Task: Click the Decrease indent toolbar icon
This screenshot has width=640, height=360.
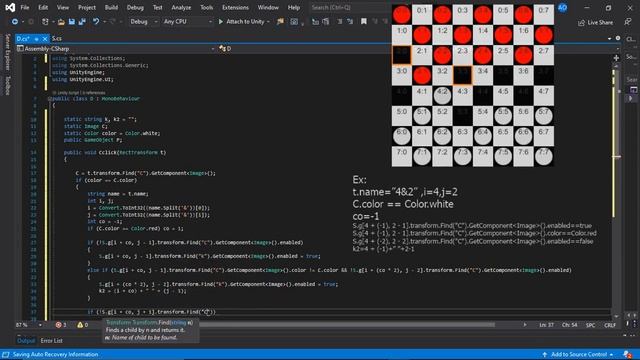Action: pyautogui.click(x=315, y=22)
